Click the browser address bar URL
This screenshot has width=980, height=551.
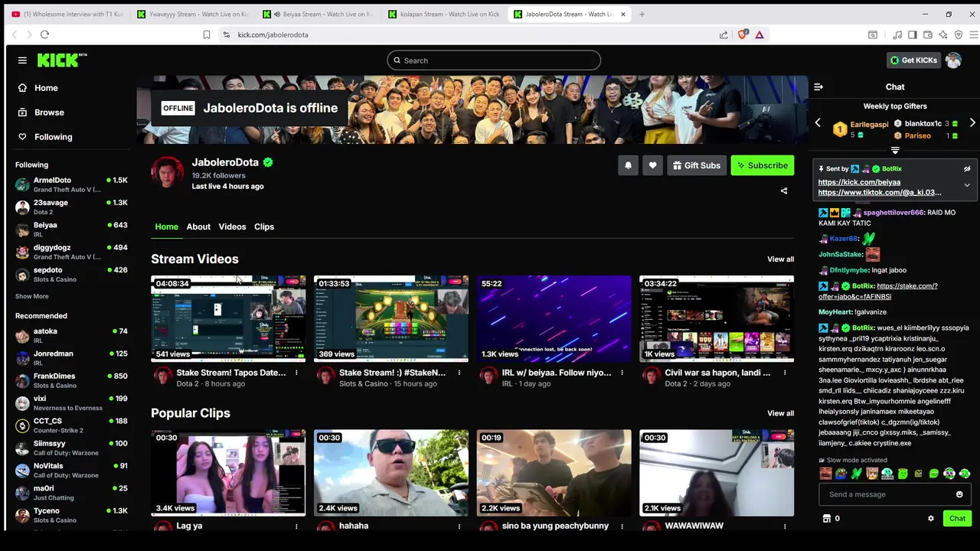tap(273, 34)
